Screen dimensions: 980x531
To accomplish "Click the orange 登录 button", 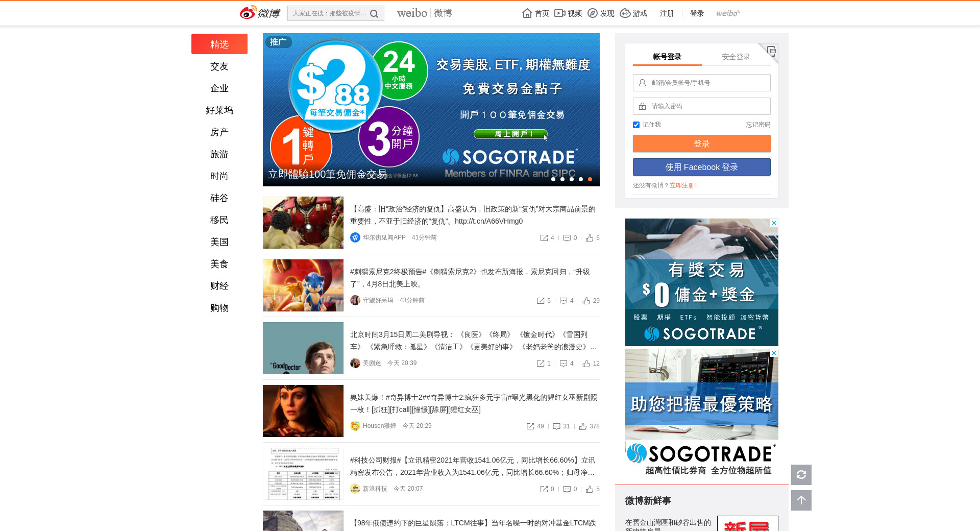I will (701, 144).
